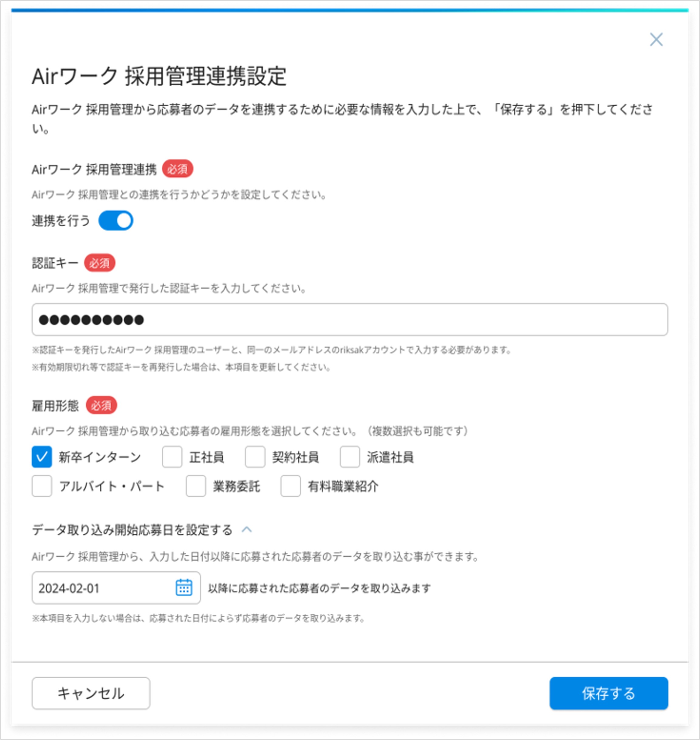The image size is (700, 740).
Task: Check the 派遣社員 checkbox
Action: click(350, 457)
